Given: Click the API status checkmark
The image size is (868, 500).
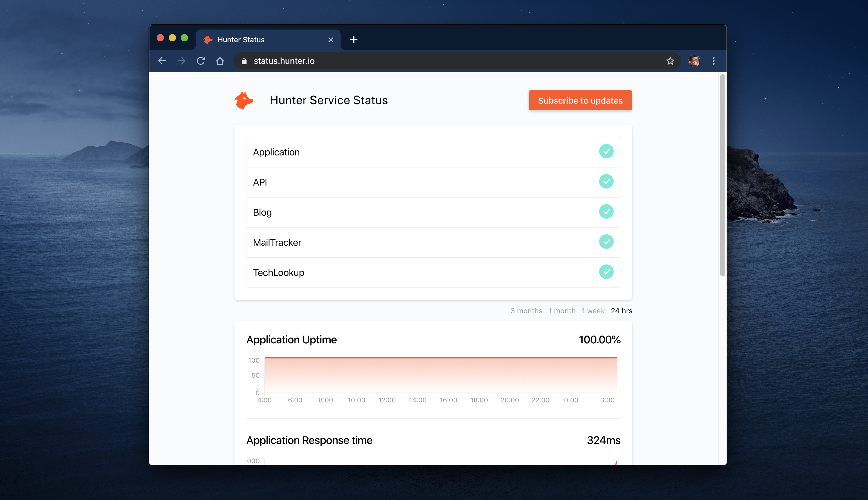Looking at the screenshot, I should coord(606,182).
